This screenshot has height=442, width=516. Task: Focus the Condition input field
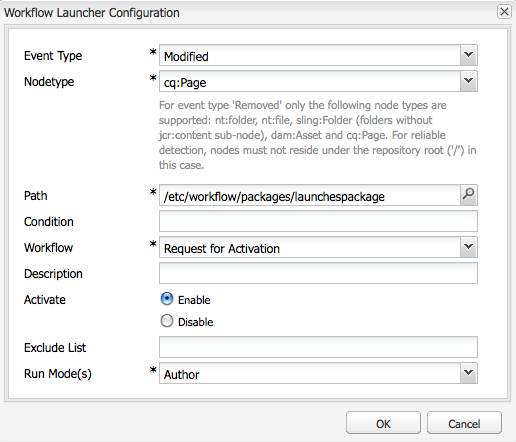pos(318,221)
